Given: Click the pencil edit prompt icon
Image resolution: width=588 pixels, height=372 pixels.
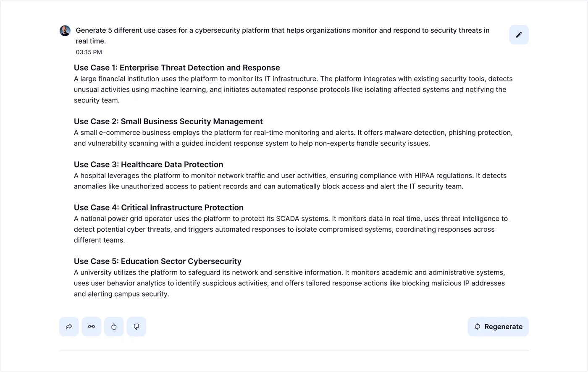Looking at the screenshot, I should [x=519, y=35].
